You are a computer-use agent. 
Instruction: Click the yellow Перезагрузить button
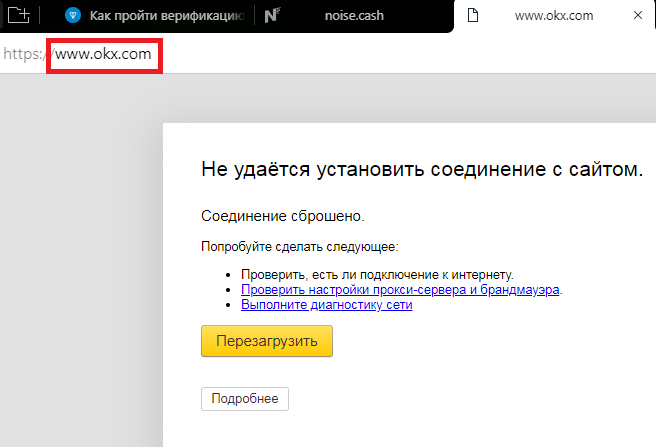click(x=267, y=341)
